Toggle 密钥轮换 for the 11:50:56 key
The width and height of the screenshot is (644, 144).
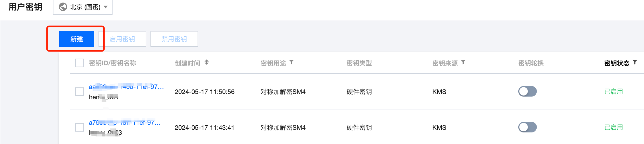[527, 91]
